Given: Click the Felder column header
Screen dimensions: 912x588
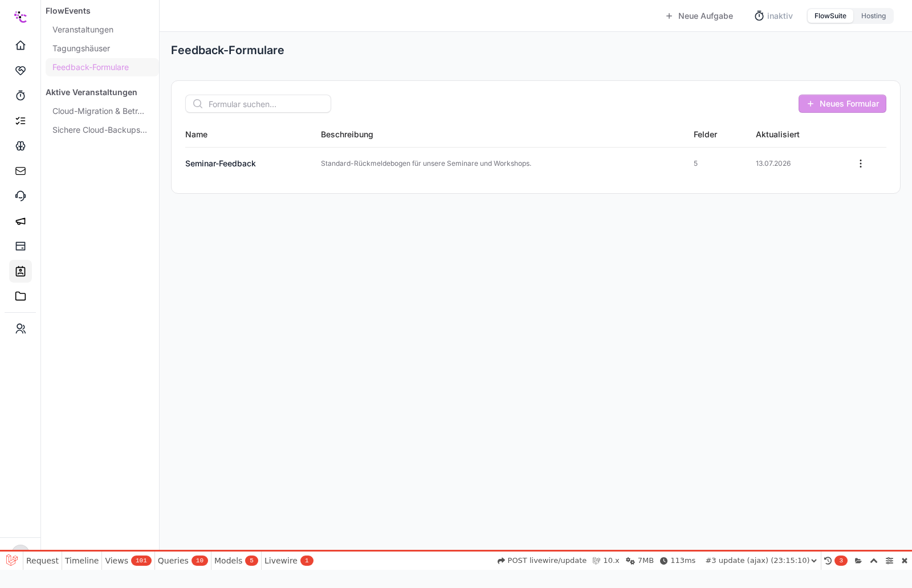Looking at the screenshot, I should point(705,134).
